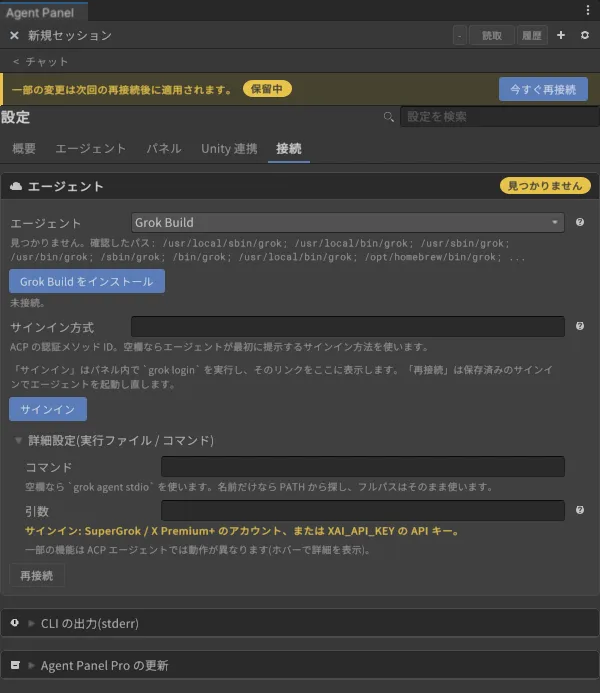The height and width of the screenshot is (693, 600).
Task: Focus the コマンド input field
Action: tap(363, 467)
